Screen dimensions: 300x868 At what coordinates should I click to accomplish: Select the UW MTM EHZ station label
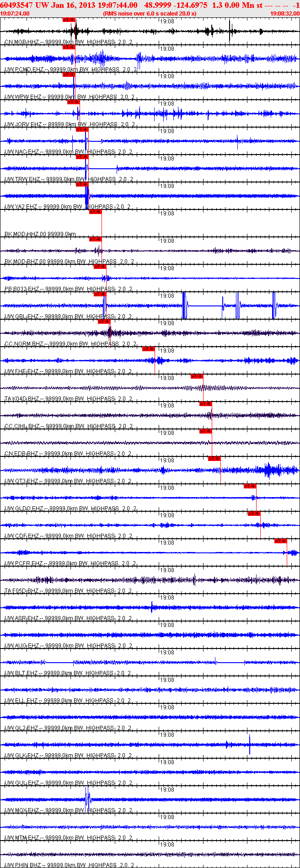point(69,838)
